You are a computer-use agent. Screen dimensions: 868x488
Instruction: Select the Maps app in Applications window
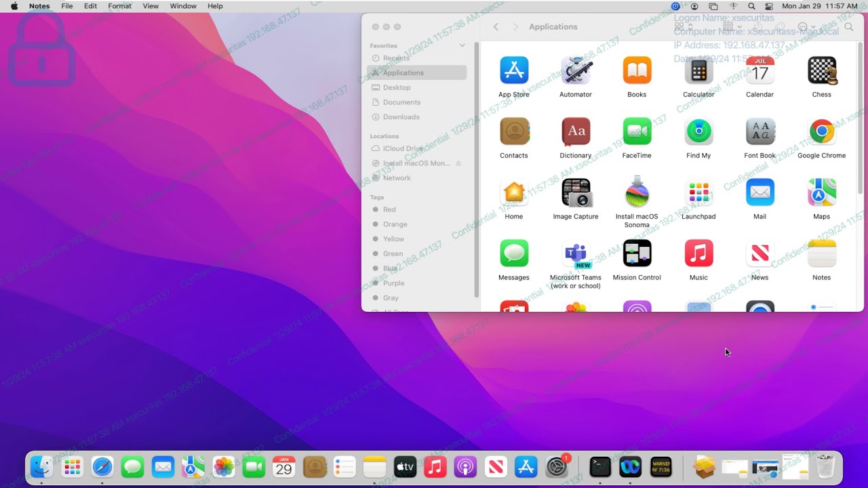click(822, 192)
